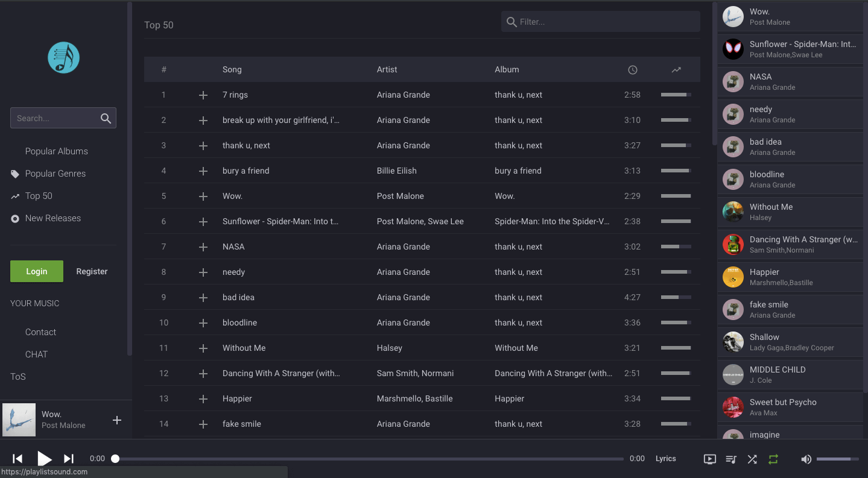
Task: Click the main list vertical scrollbar
Action: pyautogui.click(x=715, y=74)
